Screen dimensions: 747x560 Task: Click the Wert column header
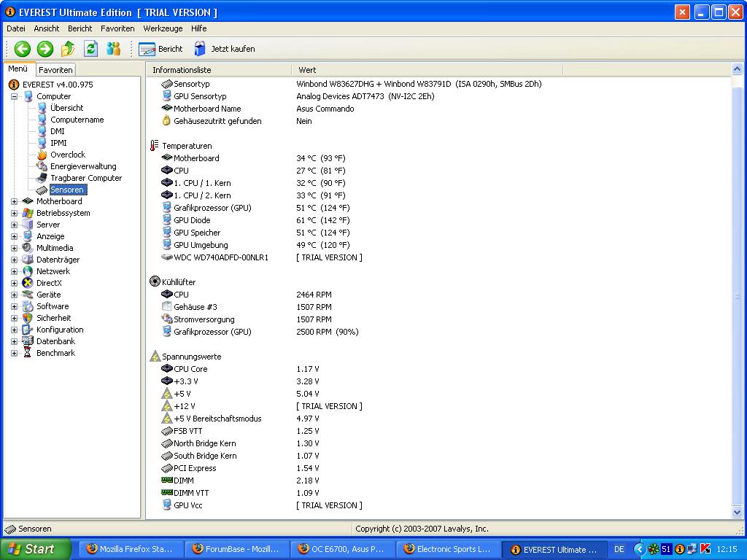pos(427,69)
